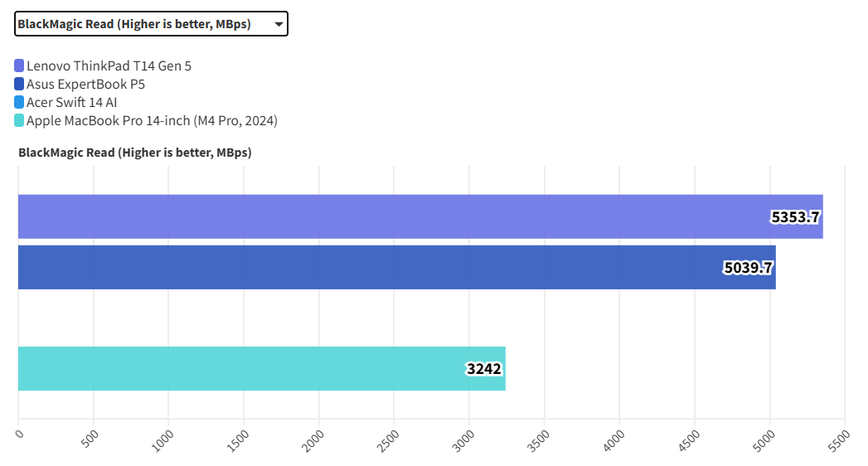Click the Lenovo ThinkPad T14 legend color swatch
Screen dimensions: 868x466
[19, 66]
